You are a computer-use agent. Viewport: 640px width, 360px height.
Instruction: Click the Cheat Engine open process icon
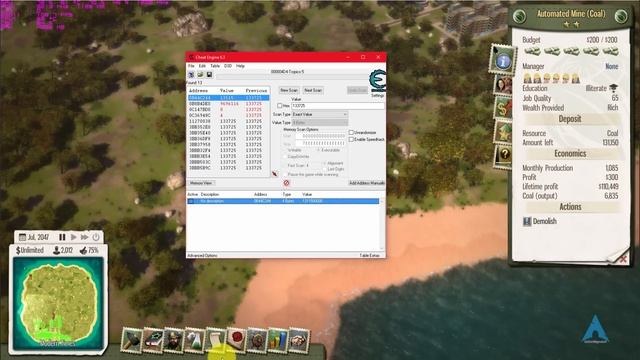[191, 75]
